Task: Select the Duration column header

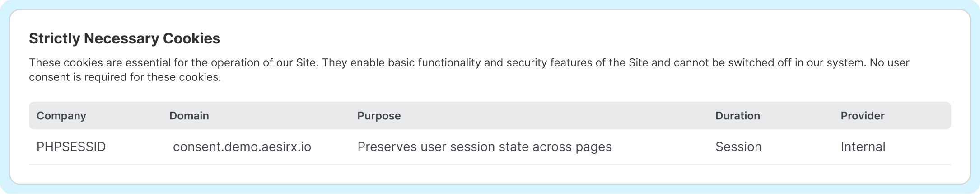Action: coord(737,116)
